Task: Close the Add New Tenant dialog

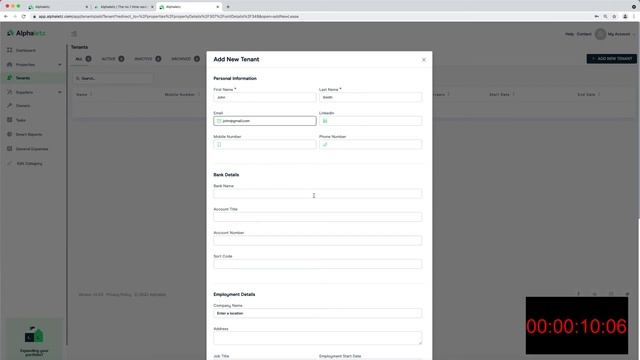Action: [x=424, y=60]
